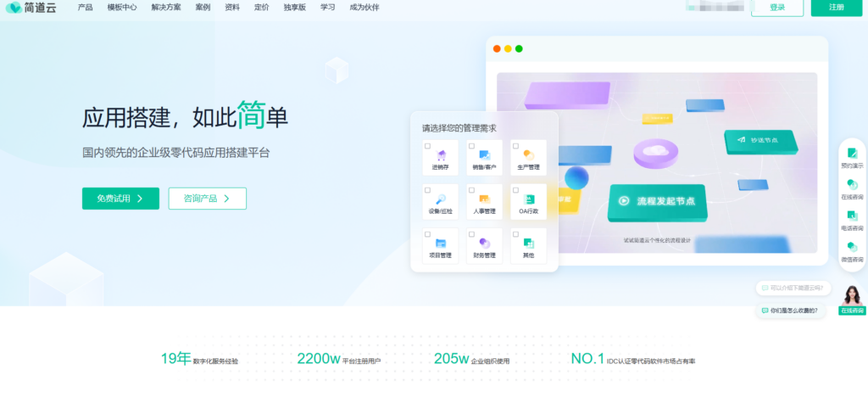This screenshot has height=398, width=868.
Task: Open 电话咨询 from the floating sidebar
Action: 852,216
